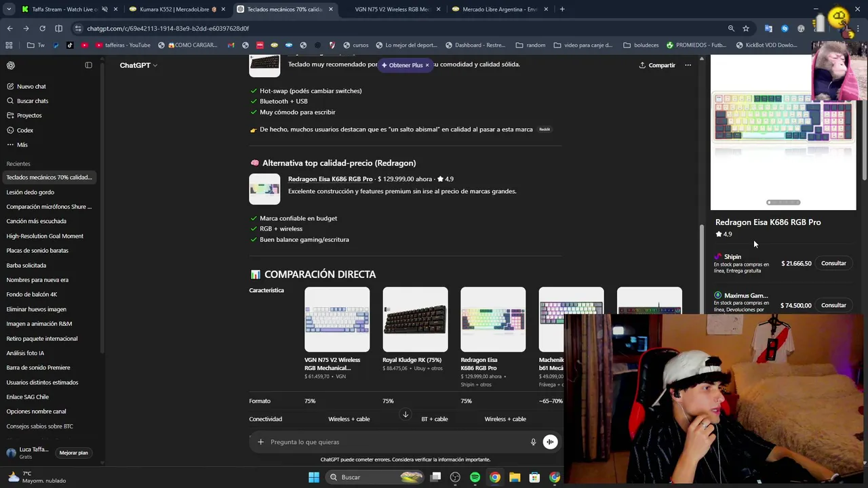Screen dimensions: 868x488
Task: Open File Explorer from the taskbar
Action: pos(515,477)
